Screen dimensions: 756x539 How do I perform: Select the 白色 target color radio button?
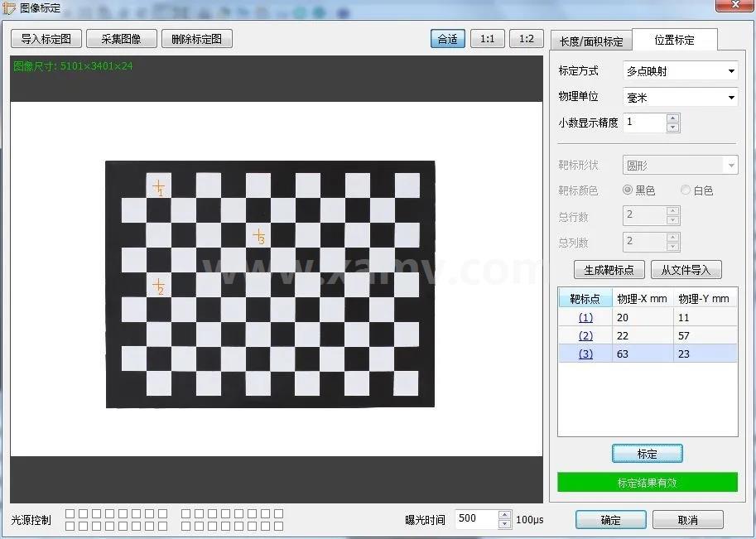click(685, 190)
